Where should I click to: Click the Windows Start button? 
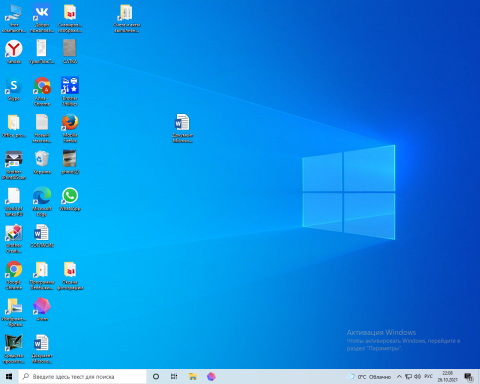pos(9,377)
